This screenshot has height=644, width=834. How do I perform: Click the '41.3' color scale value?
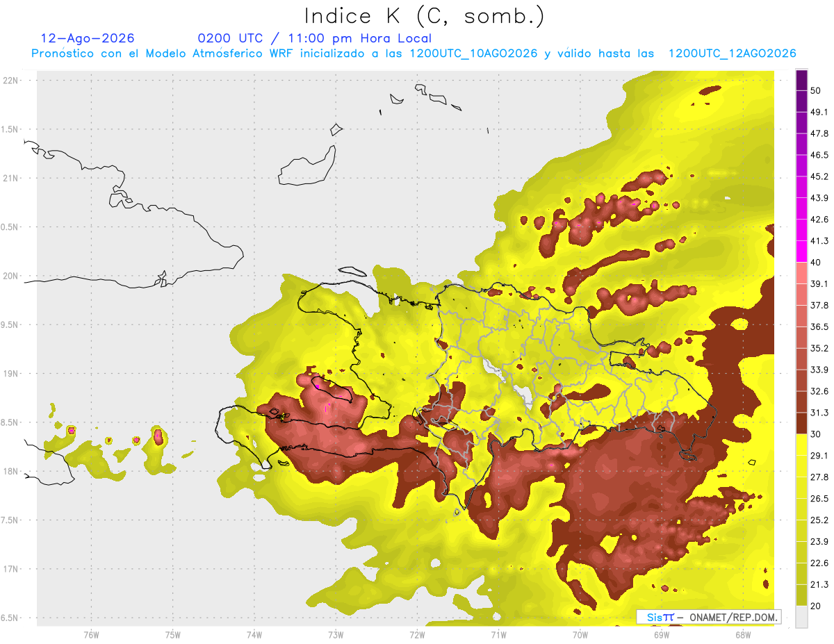tap(819, 241)
